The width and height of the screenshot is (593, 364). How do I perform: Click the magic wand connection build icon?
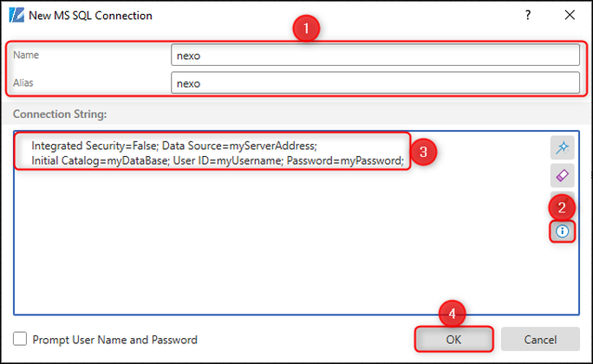(x=562, y=148)
